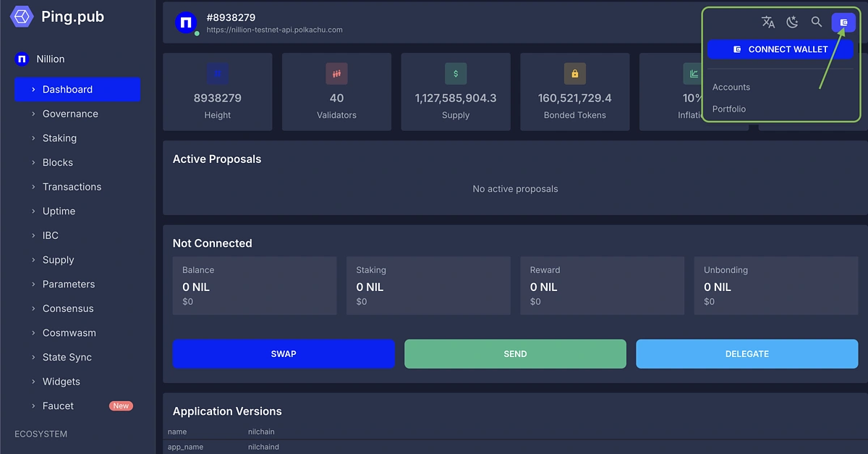Click the green SEND button
This screenshot has width=868, height=454.
coord(515,353)
